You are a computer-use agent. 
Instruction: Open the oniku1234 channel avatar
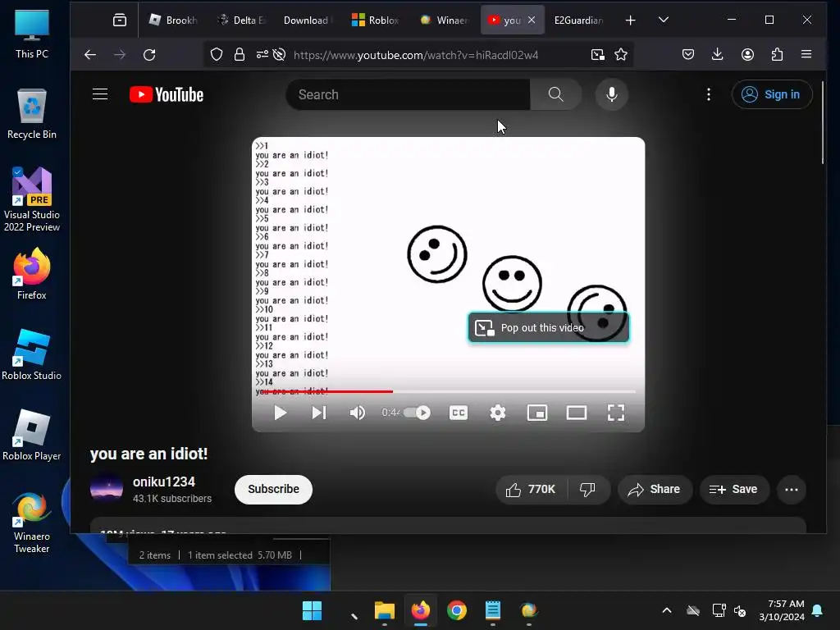[107, 489]
